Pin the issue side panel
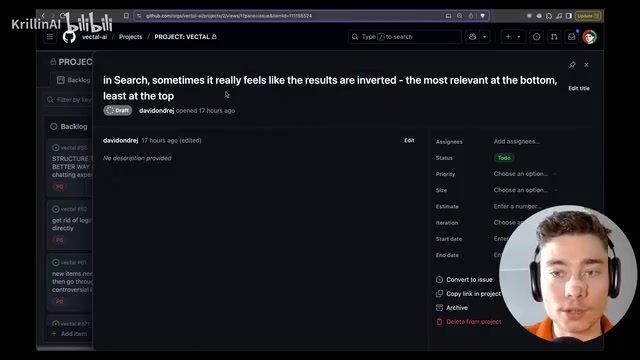The width and height of the screenshot is (640, 360). click(572, 64)
